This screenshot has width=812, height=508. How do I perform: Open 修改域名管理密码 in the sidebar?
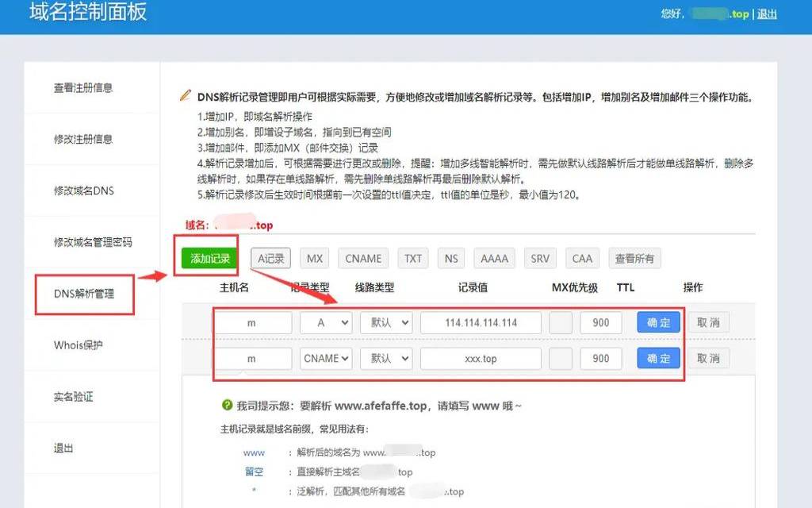click(x=93, y=242)
